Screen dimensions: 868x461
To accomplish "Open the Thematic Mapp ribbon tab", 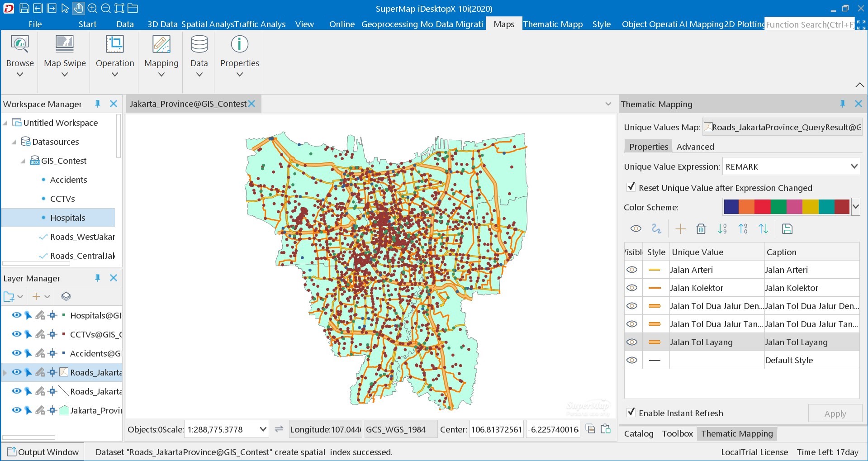I will tap(552, 24).
